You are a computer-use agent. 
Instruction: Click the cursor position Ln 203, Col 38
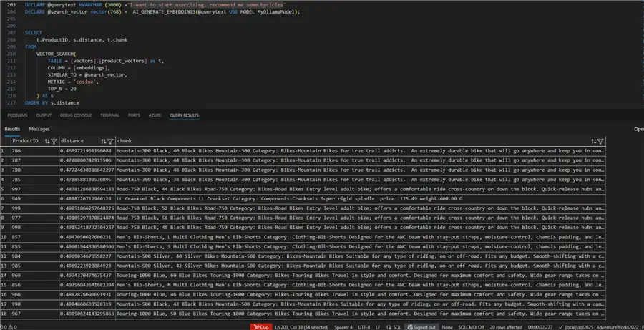(x=301, y=327)
